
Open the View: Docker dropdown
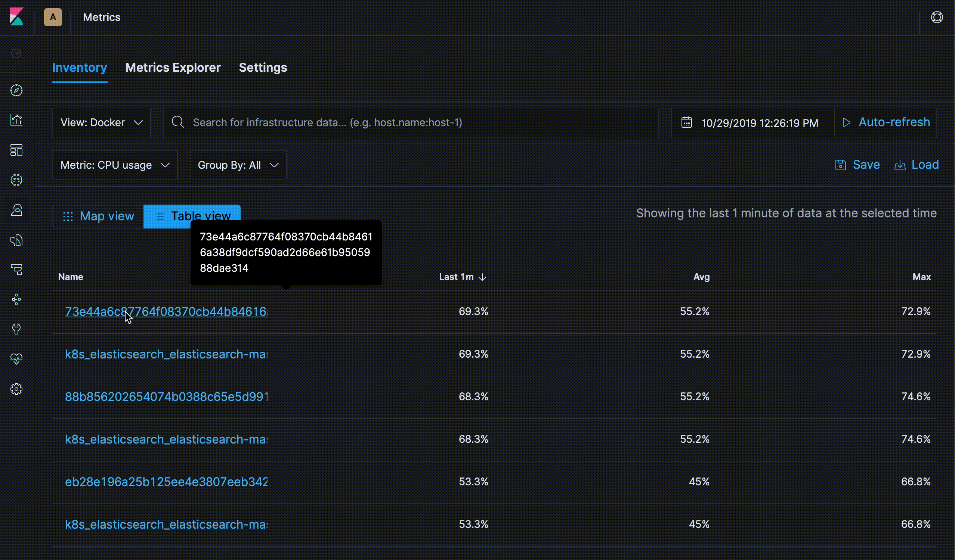tap(101, 122)
